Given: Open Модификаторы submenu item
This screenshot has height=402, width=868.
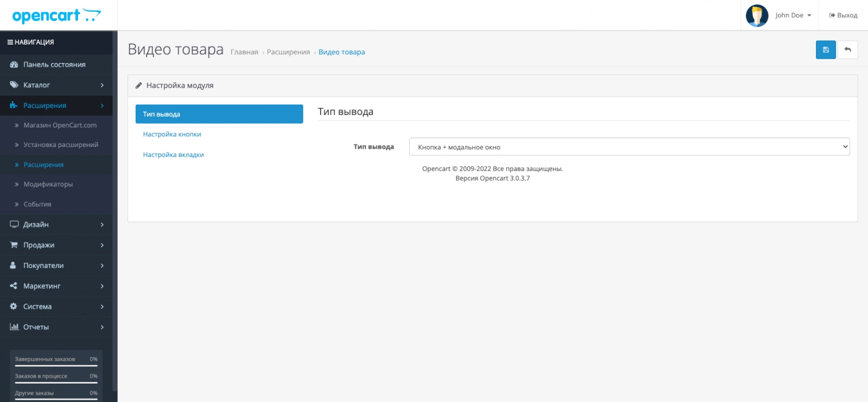Looking at the screenshot, I should click(x=48, y=184).
